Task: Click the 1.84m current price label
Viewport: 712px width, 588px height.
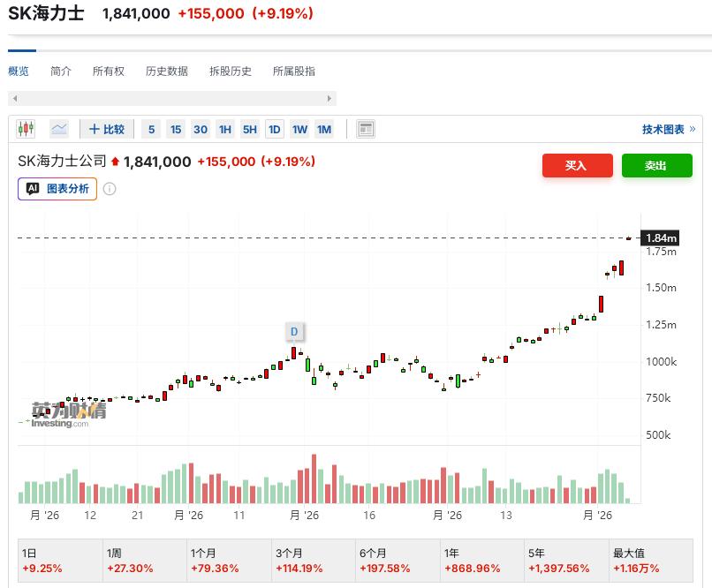Action: [x=660, y=237]
